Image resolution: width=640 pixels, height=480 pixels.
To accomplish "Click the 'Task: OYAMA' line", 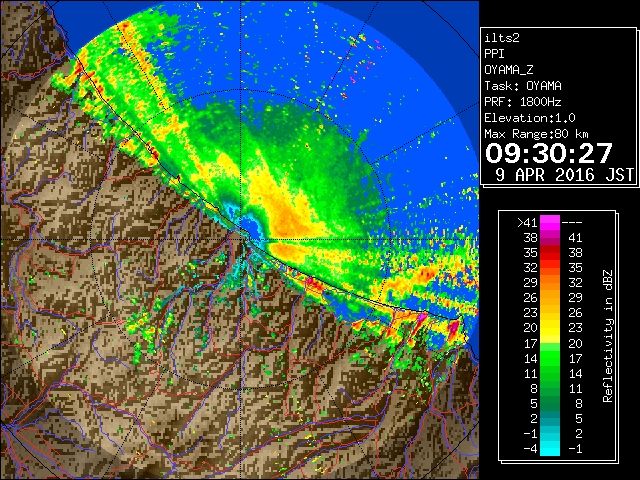I will coord(523,86).
